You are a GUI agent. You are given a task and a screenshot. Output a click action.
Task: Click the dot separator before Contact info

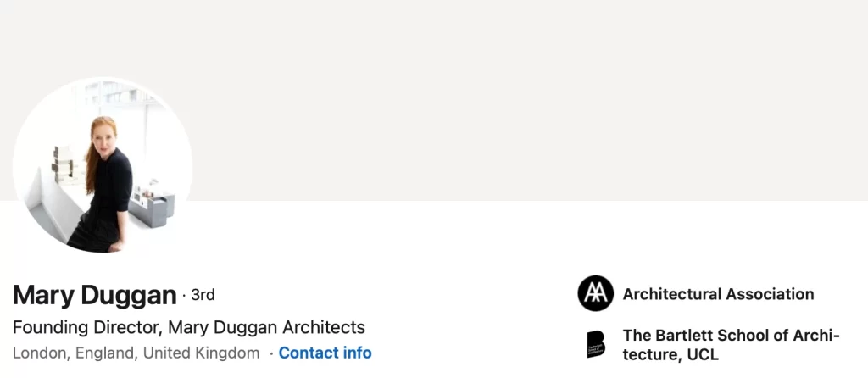pos(271,353)
